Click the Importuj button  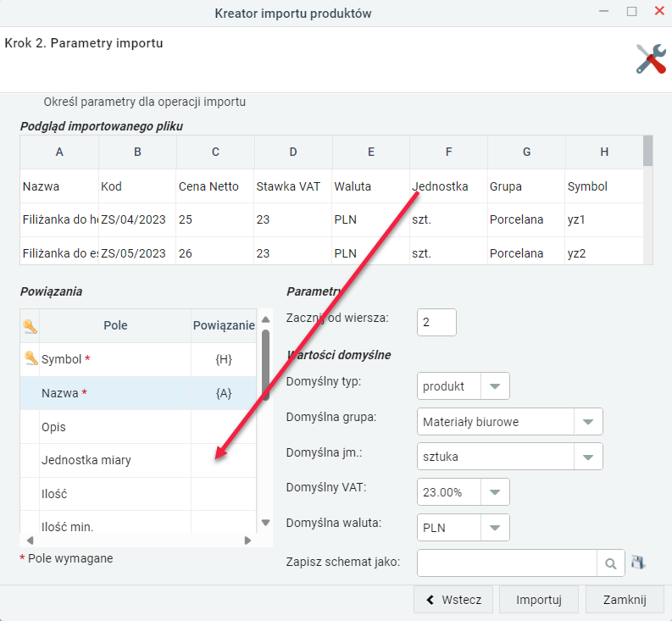point(539,600)
